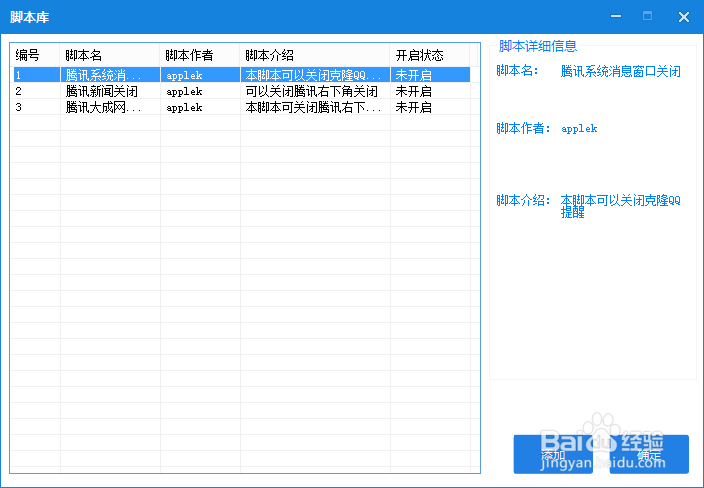The width and height of the screenshot is (704, 488).
Task: Click 未开启 status in row 1
Action: [414, 75]
